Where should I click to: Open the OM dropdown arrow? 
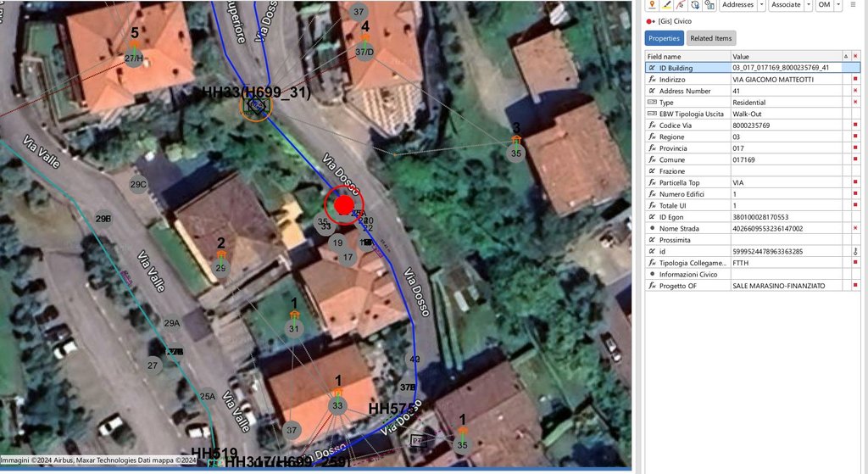[x=838, y=5]
